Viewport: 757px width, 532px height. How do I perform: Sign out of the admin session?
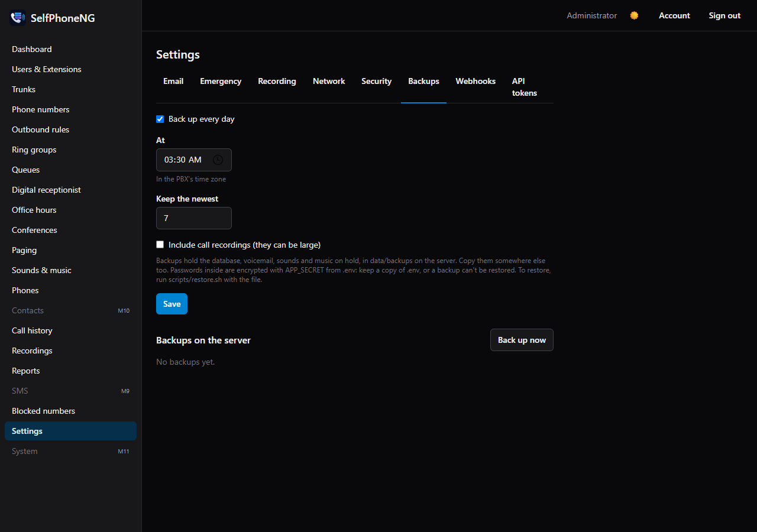(724, 15)
